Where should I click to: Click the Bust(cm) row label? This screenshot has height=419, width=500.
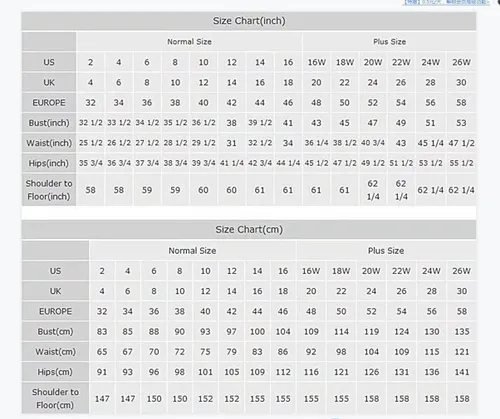55,332
